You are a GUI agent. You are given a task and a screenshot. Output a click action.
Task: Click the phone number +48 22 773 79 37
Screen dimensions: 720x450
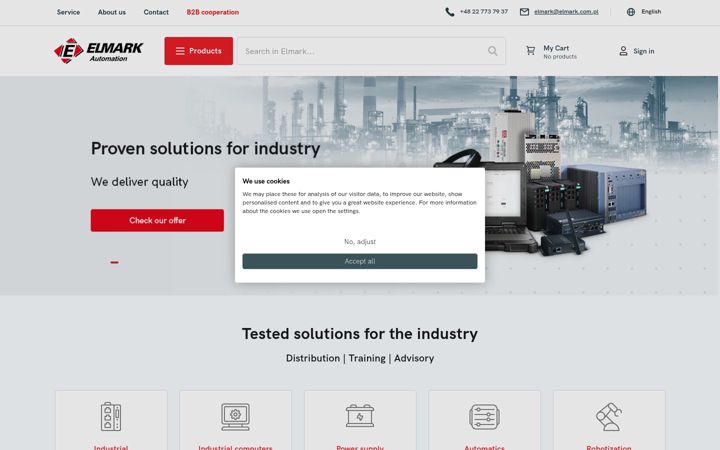(x=484, y=12)
